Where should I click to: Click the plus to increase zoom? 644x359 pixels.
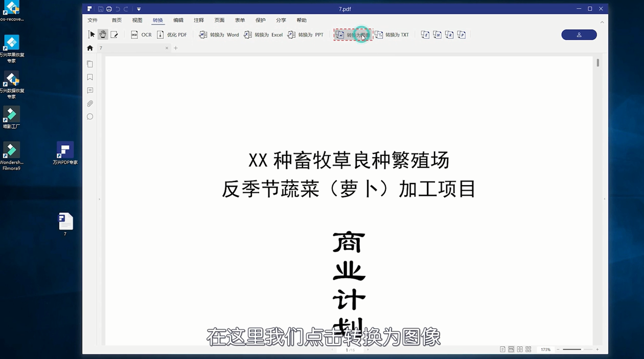[597, 349]
